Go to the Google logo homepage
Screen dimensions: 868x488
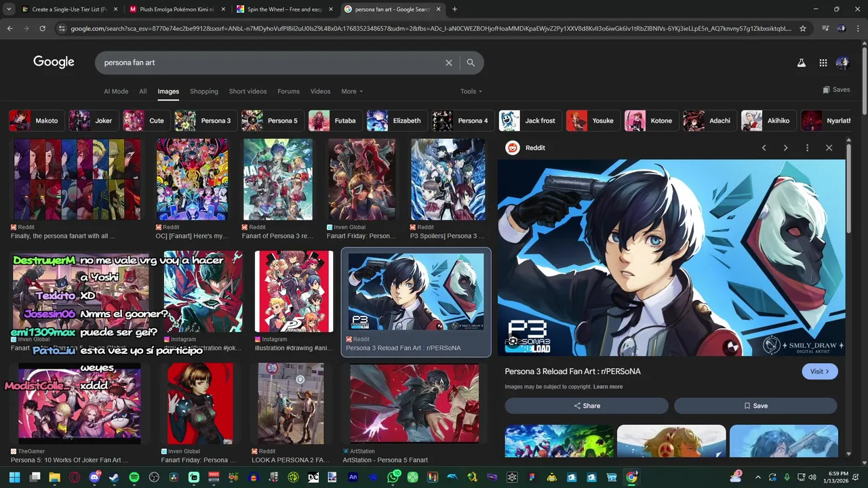click(54, 62)
